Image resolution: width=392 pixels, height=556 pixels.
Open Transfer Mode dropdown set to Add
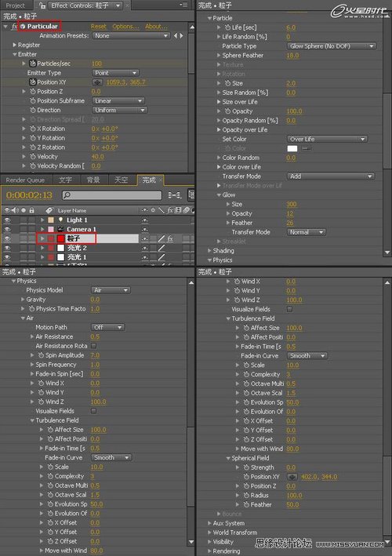[x=330, y=176]
